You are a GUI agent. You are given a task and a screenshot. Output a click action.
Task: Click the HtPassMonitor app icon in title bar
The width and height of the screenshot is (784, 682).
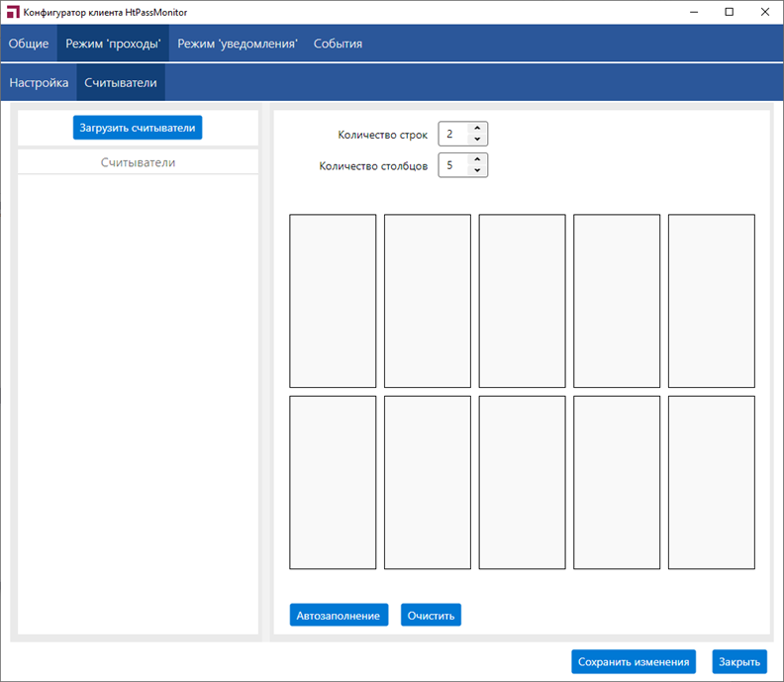coord(13,12)
